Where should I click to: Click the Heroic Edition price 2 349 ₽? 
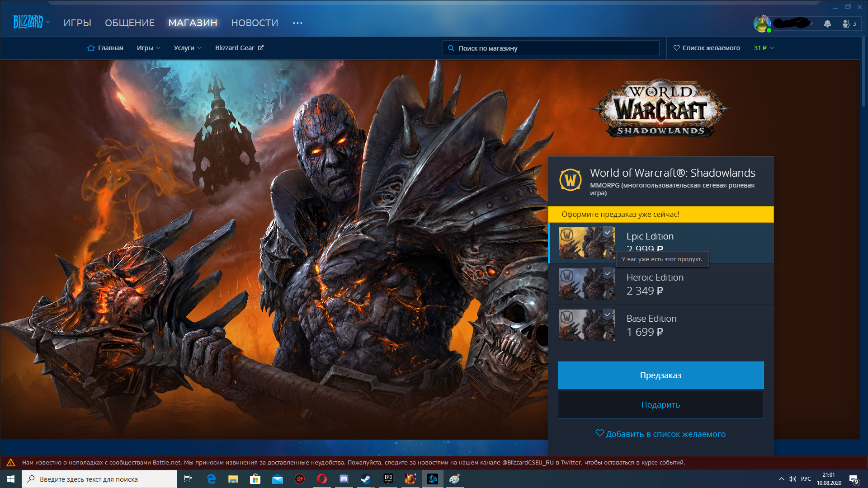click(x=645, y=291)
